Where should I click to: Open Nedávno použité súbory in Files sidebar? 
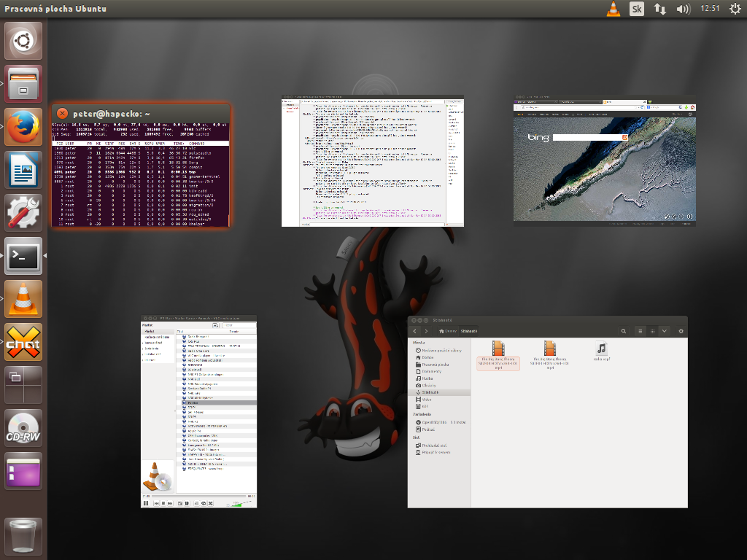pyautogui.click(x=438, y=351)
